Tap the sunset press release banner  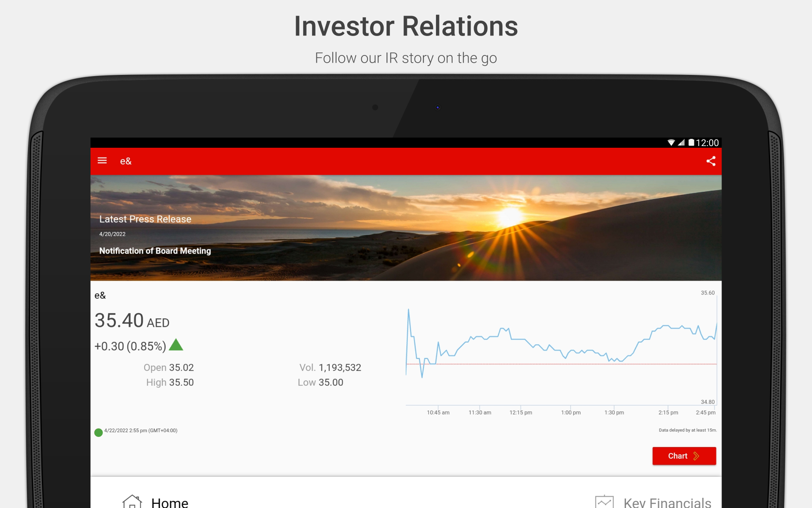[465, 229]
